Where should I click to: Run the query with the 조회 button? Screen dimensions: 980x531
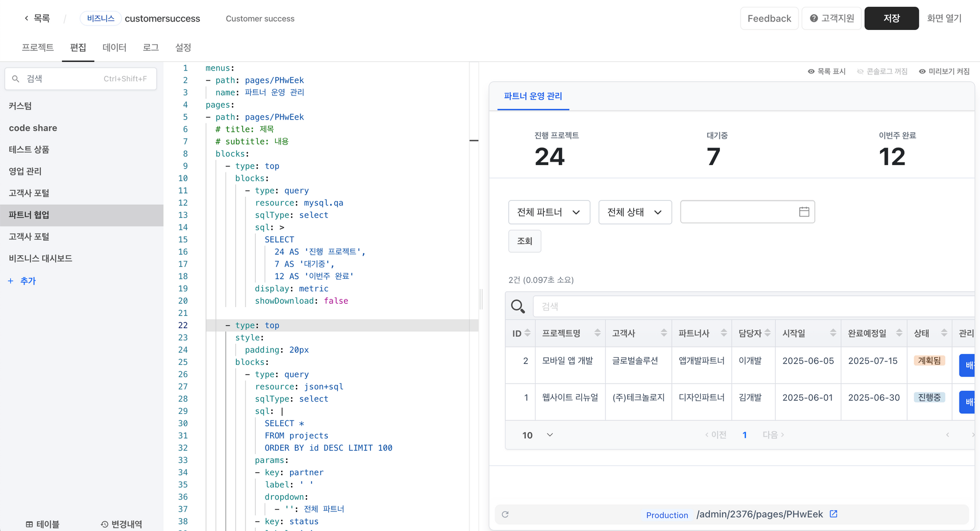[524, 241]
